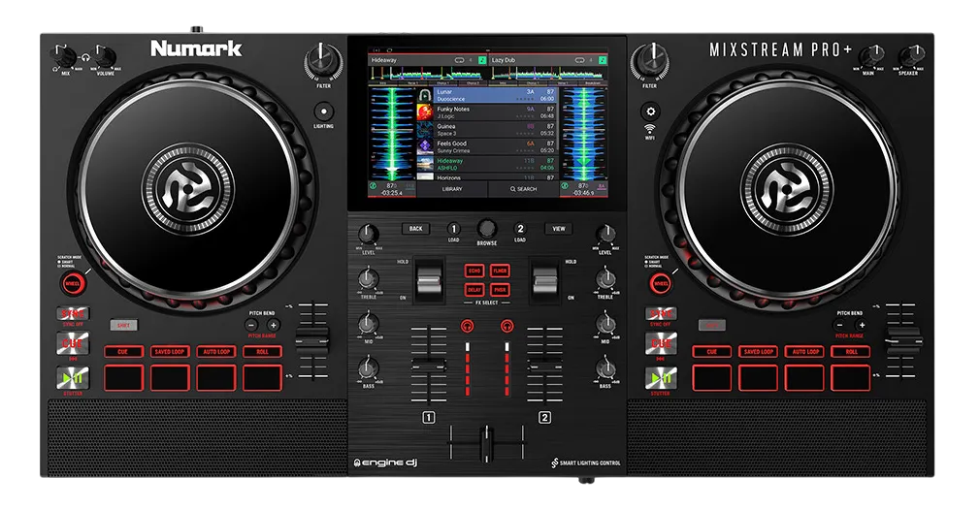Tap the large CUE button on deck 1

point(73,343)
